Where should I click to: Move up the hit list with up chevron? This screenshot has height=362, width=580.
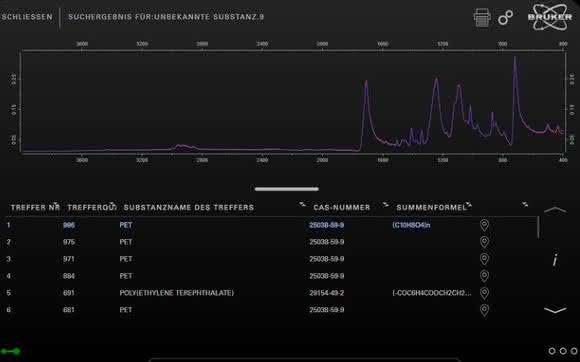pos(555,210)
